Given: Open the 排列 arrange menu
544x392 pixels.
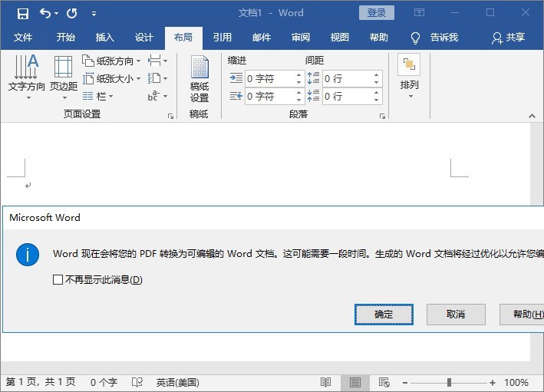Looking at the screenshot, I should tap(410, 76).
